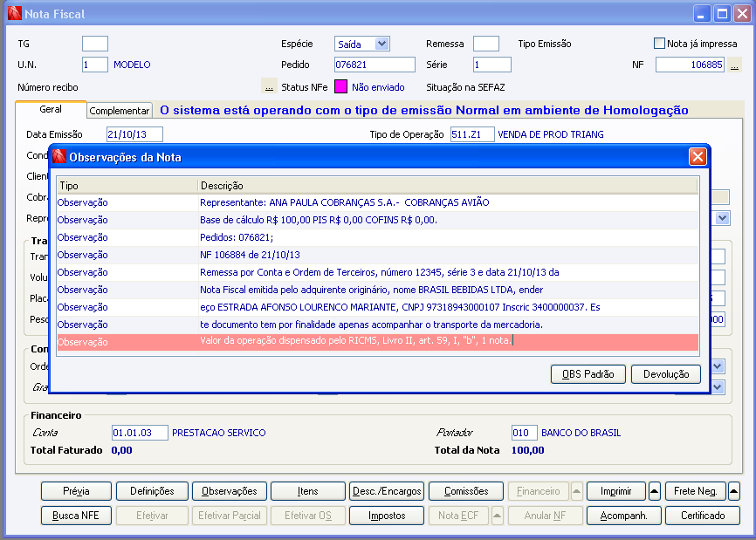This screenshot has height=540, width=756.
Task: Switch to the Geral tab
Action: 51,109
